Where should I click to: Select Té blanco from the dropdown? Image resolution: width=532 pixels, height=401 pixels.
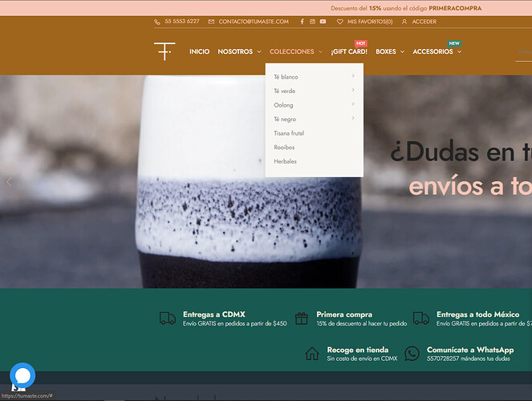pyautogui.click(x=286, y=77)
